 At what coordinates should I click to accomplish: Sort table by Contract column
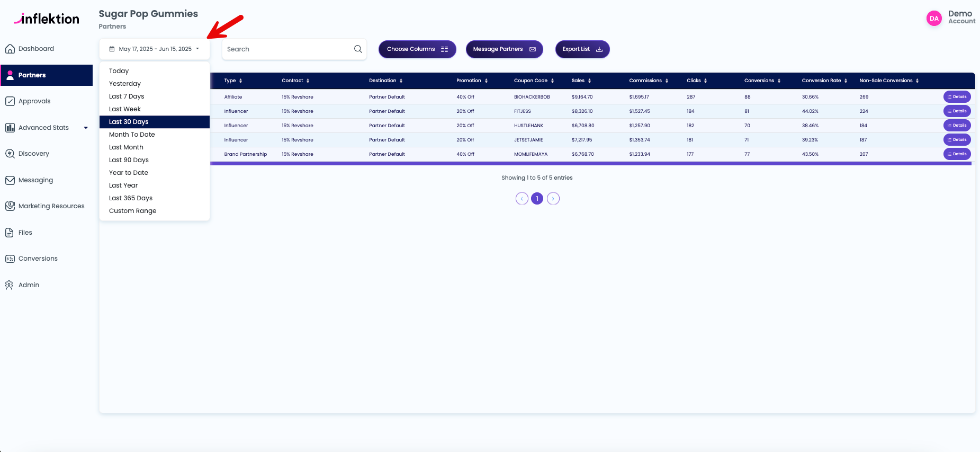pos(295,81)
